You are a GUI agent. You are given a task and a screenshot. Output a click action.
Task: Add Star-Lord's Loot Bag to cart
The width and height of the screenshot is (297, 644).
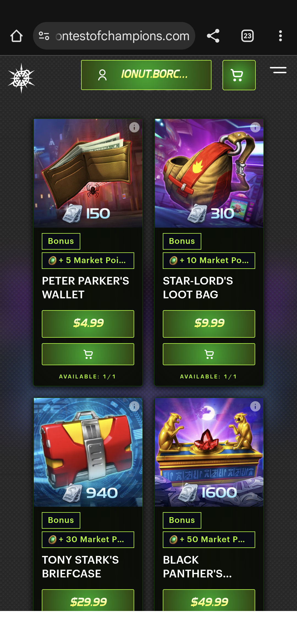tap(209, 354)
